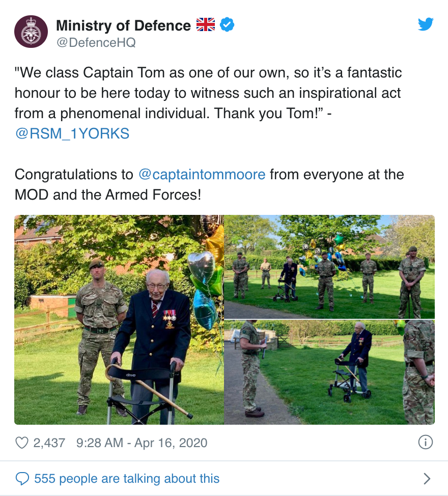
Task: Click the 9:28 AM - Apr 16, 2020 timestamp
Action: pyautogui.click(x=142, y=443)
